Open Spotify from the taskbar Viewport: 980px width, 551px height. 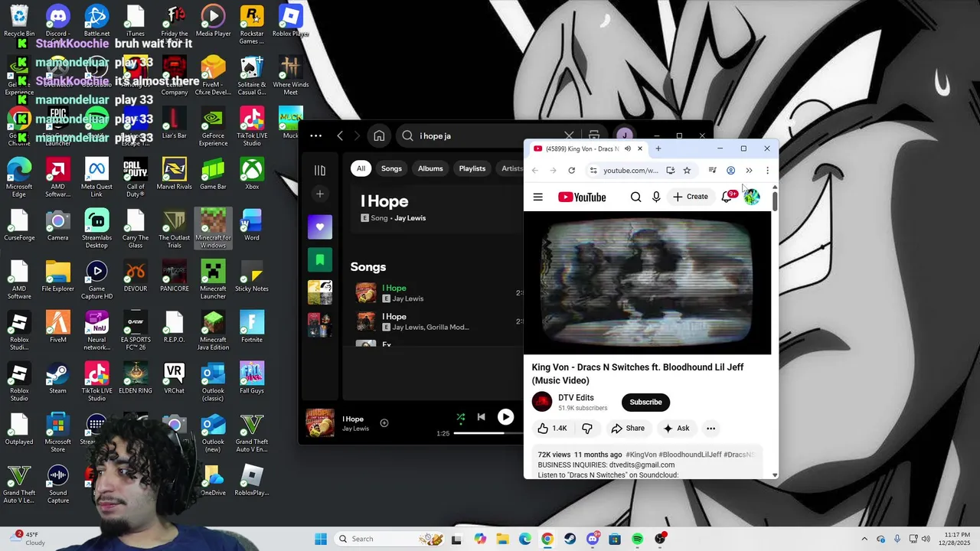[x=638, y=539]
